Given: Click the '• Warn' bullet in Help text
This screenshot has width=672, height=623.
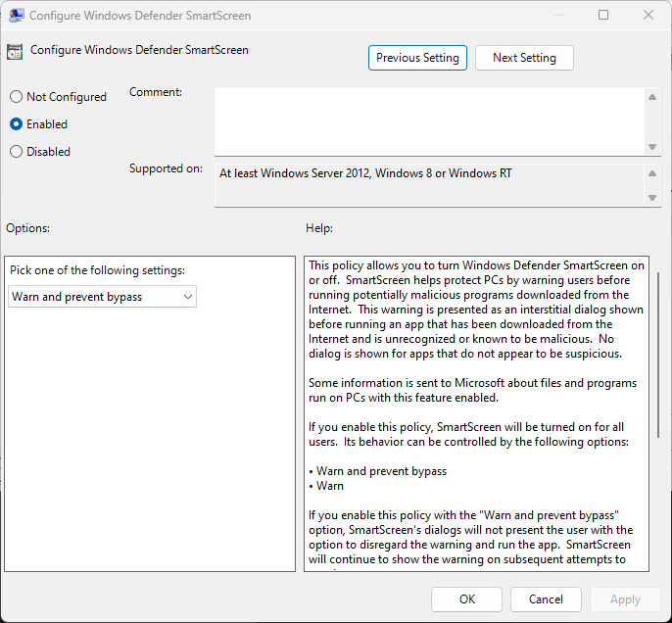Looking at the screenshot, I should pyautogui.click(x=326, y=486).
